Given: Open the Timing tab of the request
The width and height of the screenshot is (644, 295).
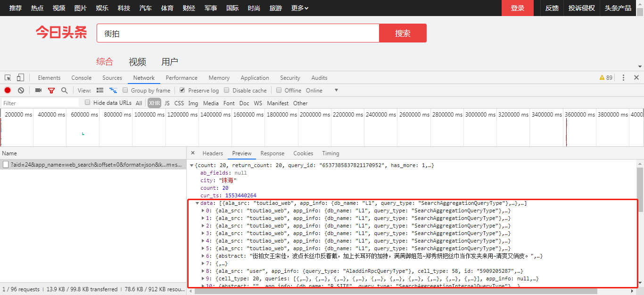Looking at the screenshot, I should (330, 153).
